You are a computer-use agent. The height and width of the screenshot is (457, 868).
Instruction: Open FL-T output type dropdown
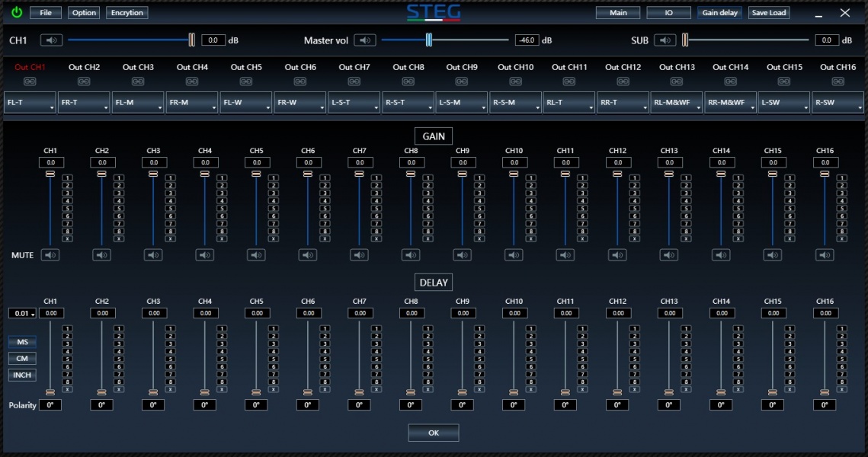click(30, 102)
